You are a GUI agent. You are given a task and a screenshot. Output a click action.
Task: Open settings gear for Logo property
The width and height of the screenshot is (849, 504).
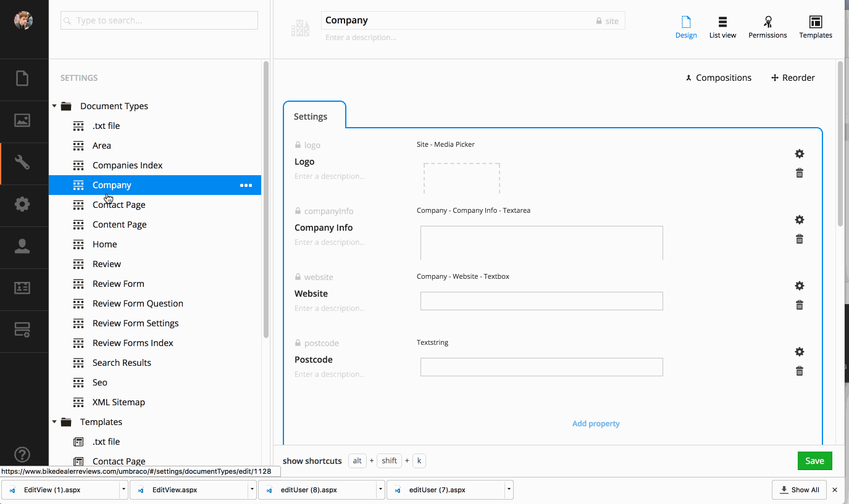[799, 154]
